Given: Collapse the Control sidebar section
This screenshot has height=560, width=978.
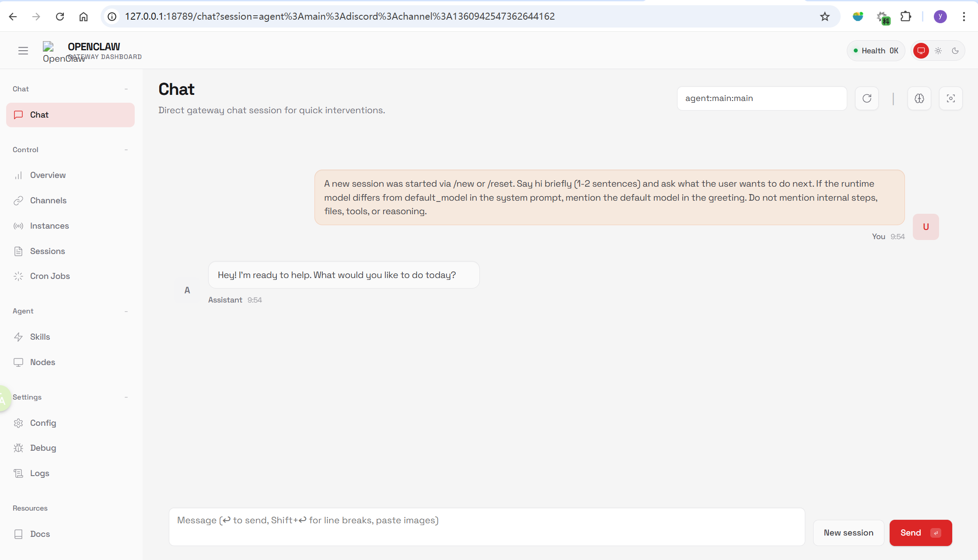Looking at the screenshot, I should (126, 150).
